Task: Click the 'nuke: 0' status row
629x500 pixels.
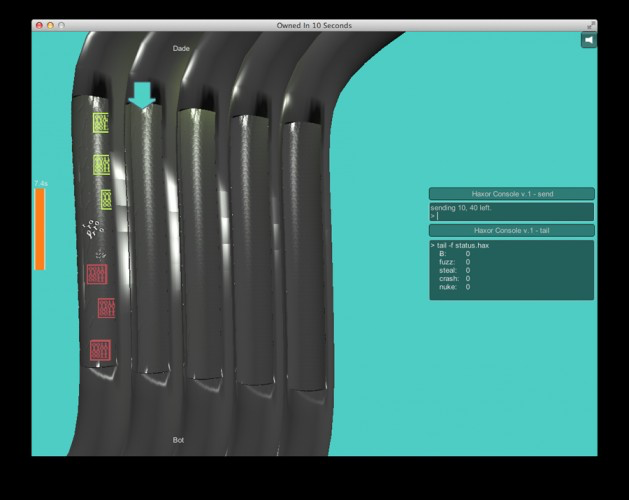Action: tap(455, 287)
